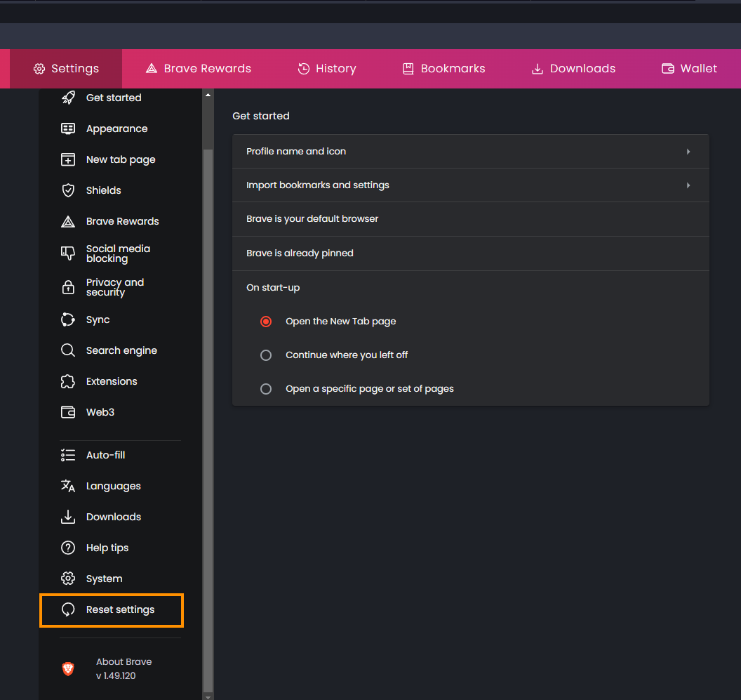Open Help tips section
The height and width of the screenshot is (700, 741).
[x=107, y=548]
